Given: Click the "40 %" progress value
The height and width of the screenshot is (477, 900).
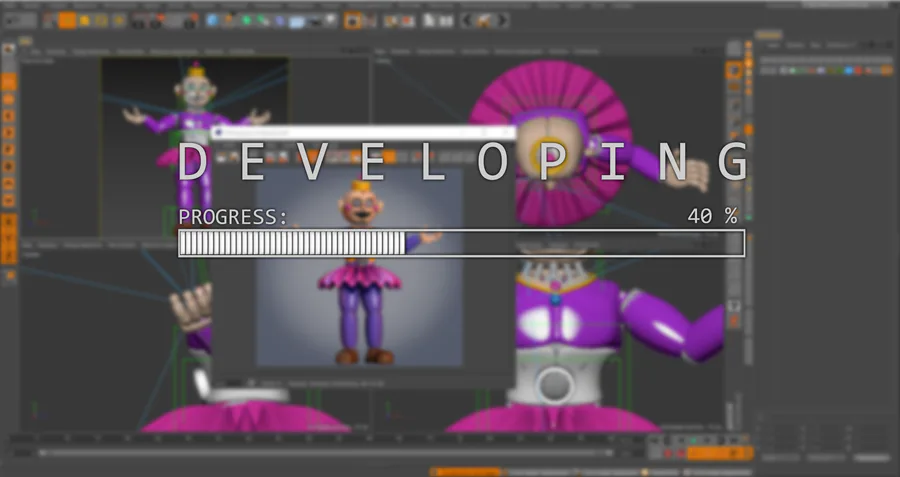Looking at the screenshot, I should click(x=712, y=216).
